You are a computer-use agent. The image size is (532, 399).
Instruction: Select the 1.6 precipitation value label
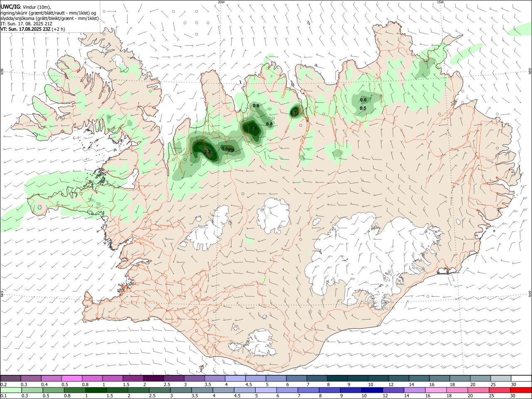(254, 128)
